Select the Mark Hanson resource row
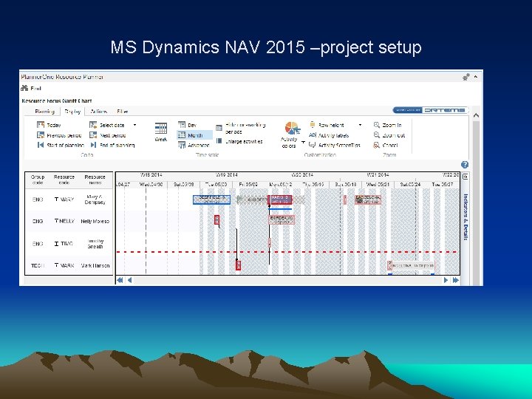This screenshot has height=399, width=532. 69,265
